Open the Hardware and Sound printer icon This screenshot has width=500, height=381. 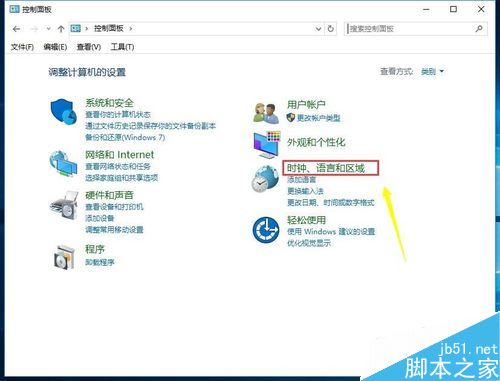coord(64,205)
